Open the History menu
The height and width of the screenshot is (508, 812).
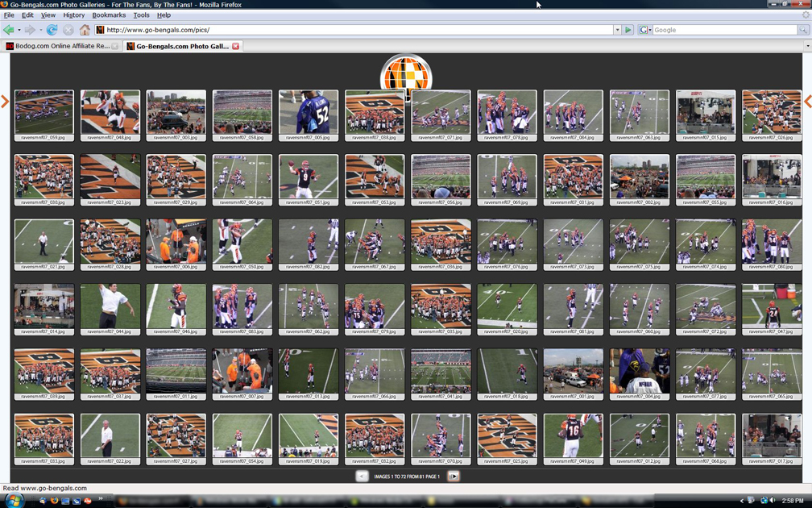click(73, 15)
